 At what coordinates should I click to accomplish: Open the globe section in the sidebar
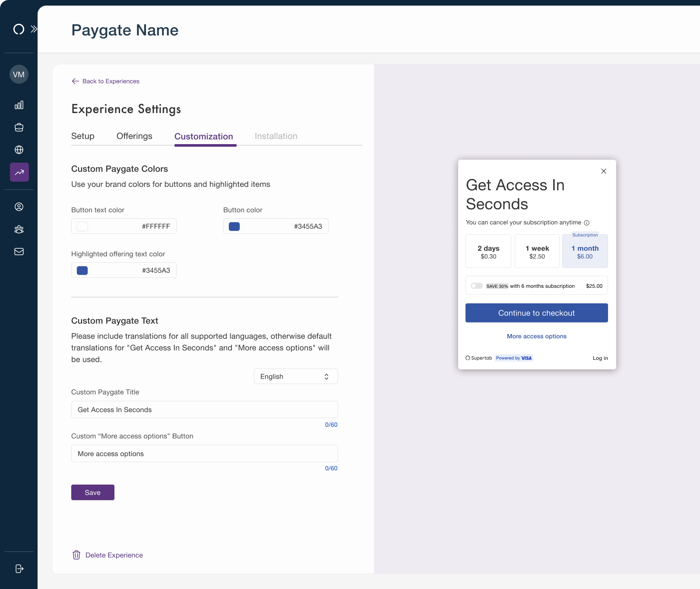click(x=19, y=150)
